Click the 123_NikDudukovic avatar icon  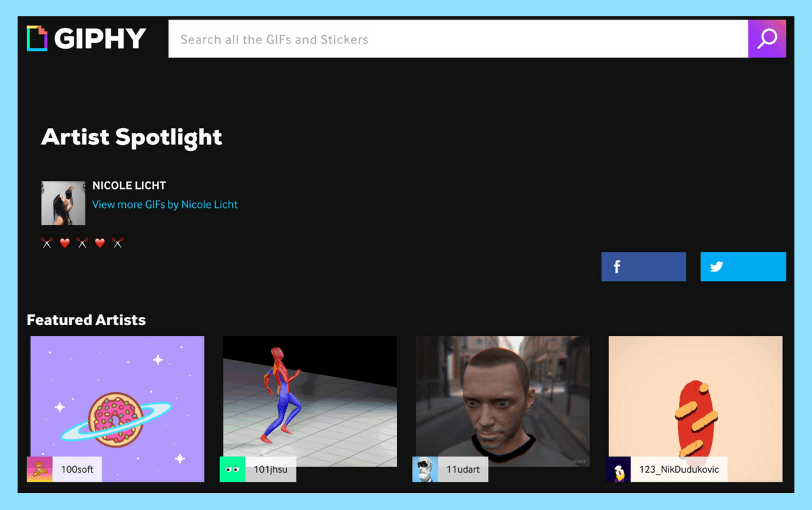pos(618,469)
